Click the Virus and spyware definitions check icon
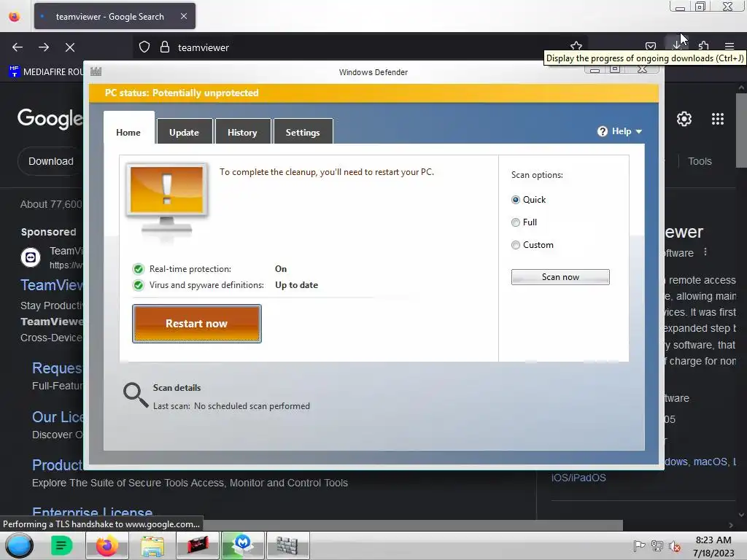Viewport: 747px width, 560px height. point(138,285)
